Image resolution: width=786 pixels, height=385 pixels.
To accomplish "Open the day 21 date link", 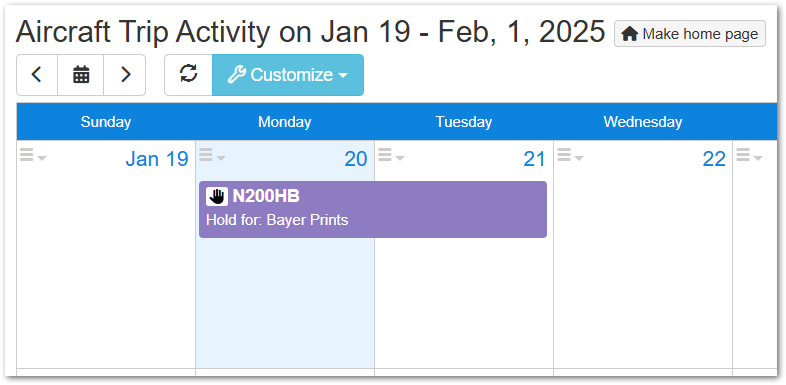I will (x=534, y=159).
